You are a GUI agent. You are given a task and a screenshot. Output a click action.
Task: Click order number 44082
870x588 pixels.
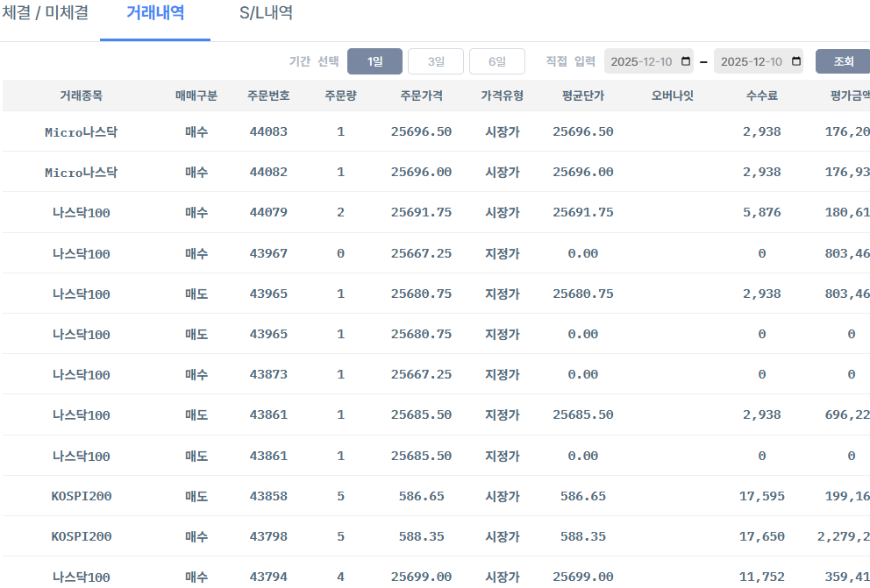pos(268,173)
